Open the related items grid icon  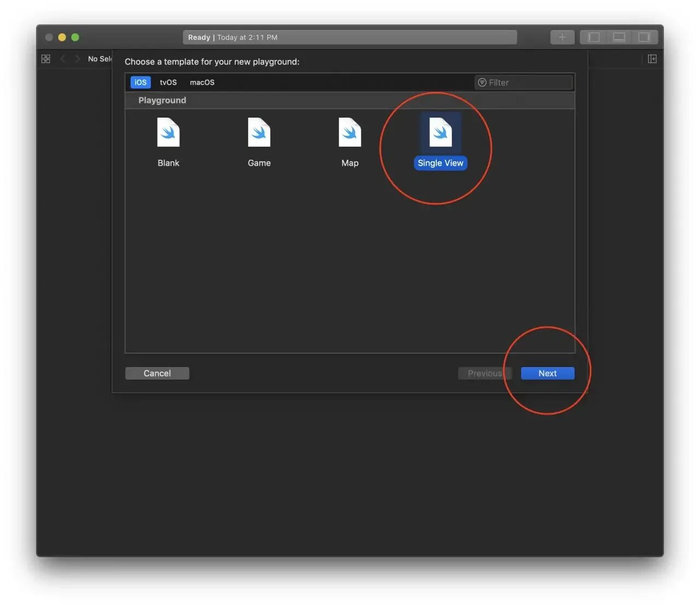tap(46, 59)
